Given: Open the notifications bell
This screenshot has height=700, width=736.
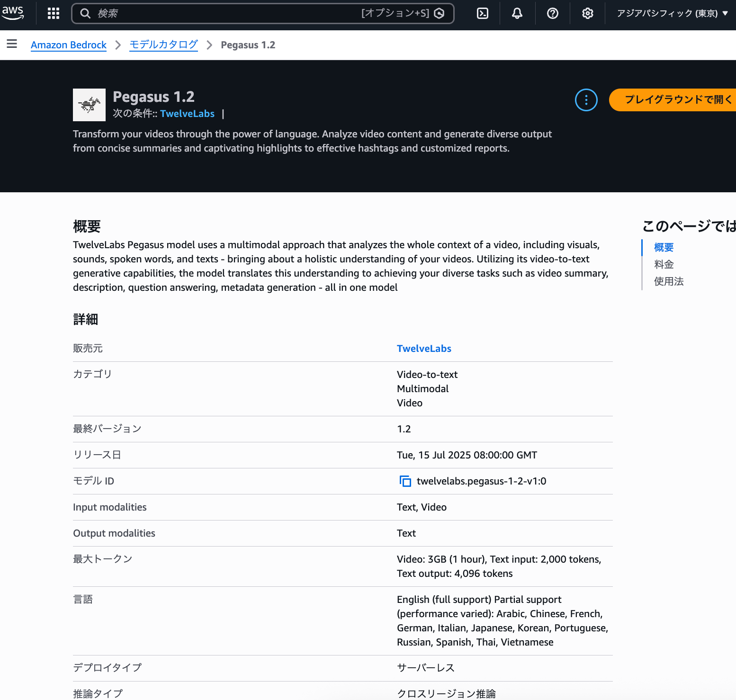Looking at the screenshot, I should pyautogui.click(x=517, y=13).
